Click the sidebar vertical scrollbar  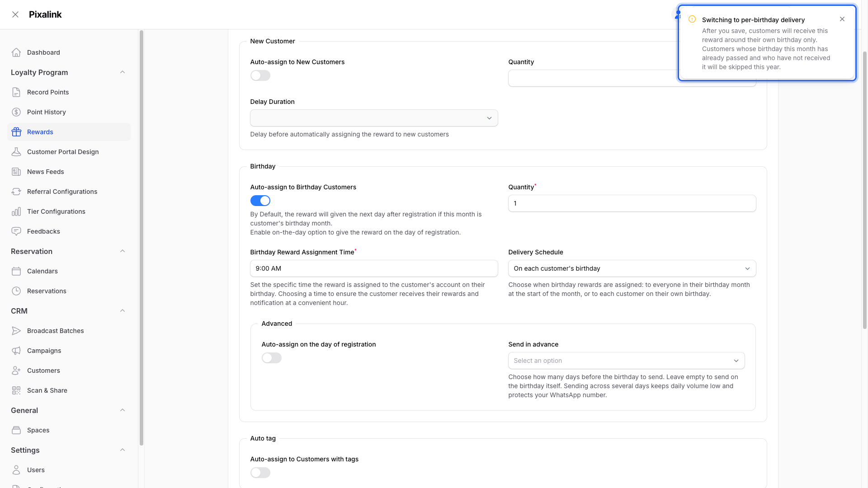(142, 238)
